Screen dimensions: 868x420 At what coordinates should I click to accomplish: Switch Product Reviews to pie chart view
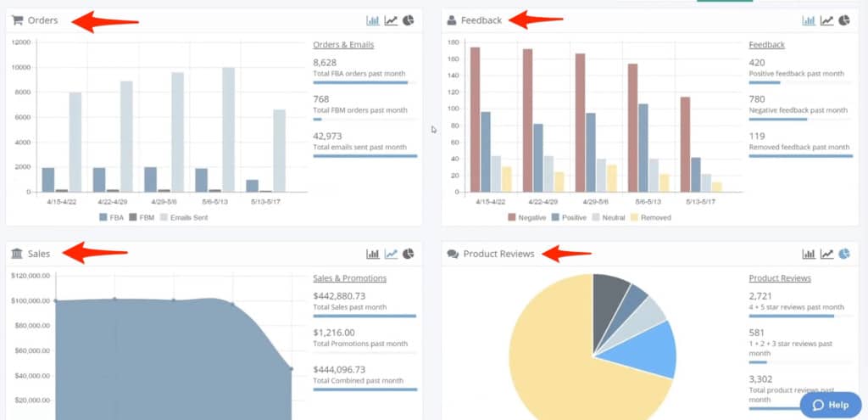click(843, 254)
